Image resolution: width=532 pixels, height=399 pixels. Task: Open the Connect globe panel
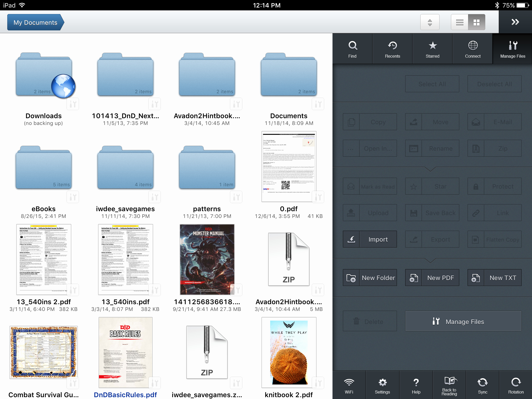[x=473, y=49]
